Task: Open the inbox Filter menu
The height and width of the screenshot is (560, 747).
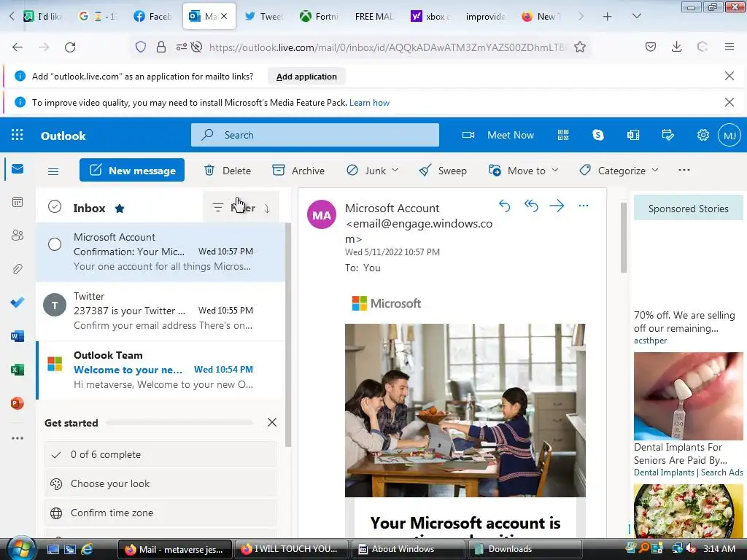Action: [234, 208]
